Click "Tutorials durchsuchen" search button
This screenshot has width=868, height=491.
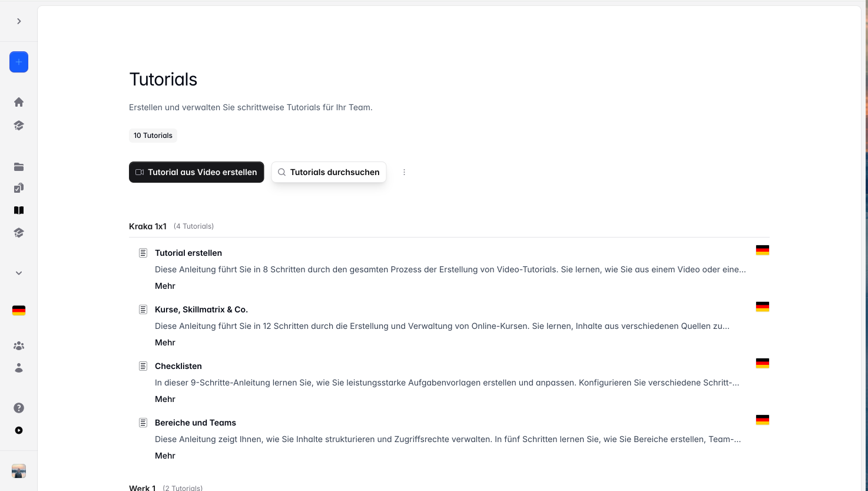(x=329, y=172)
